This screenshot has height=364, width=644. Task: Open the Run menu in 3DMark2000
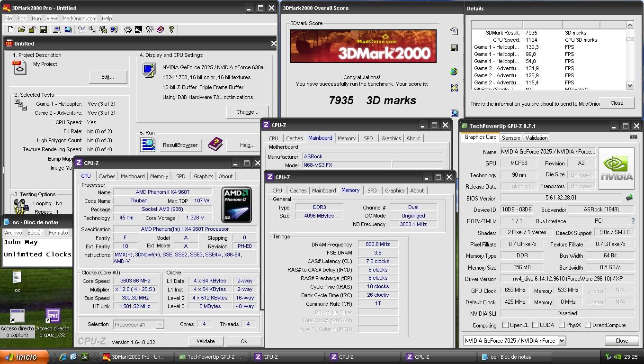pyautogui.click(x=36, y=18)
